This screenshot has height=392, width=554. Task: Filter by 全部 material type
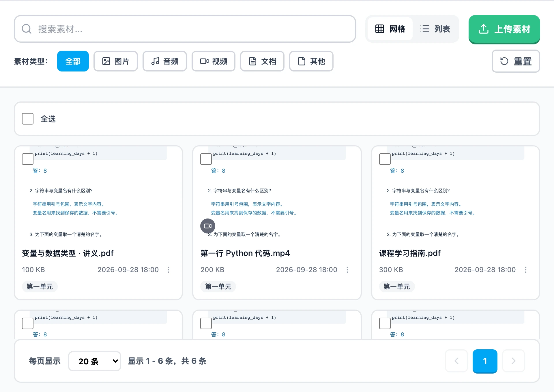coord(73,61)
